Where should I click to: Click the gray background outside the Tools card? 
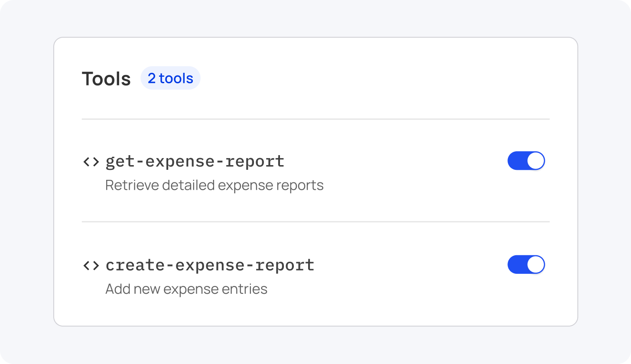coord(26,182)
